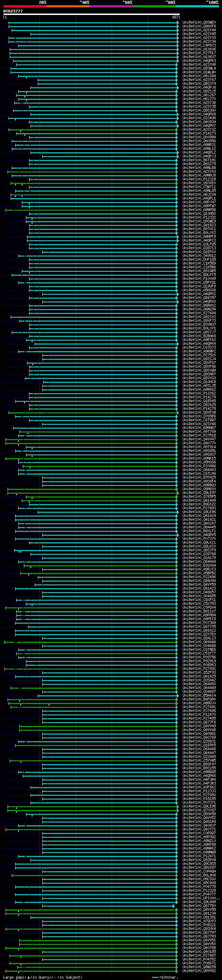Open UniRef100_P12471 hit
The image size is (222, 980).
pos(199,856)
